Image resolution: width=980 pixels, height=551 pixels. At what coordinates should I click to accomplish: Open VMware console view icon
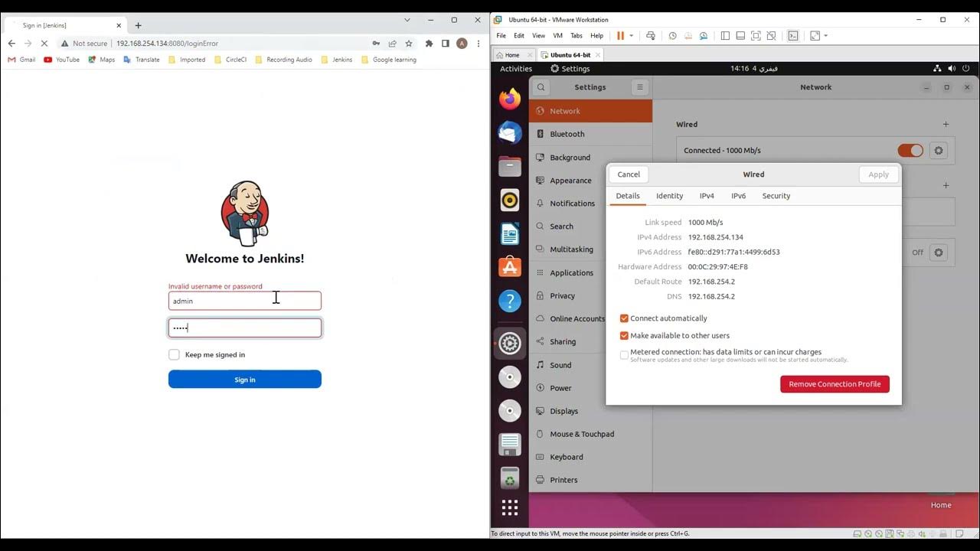(x=793, y=35)
